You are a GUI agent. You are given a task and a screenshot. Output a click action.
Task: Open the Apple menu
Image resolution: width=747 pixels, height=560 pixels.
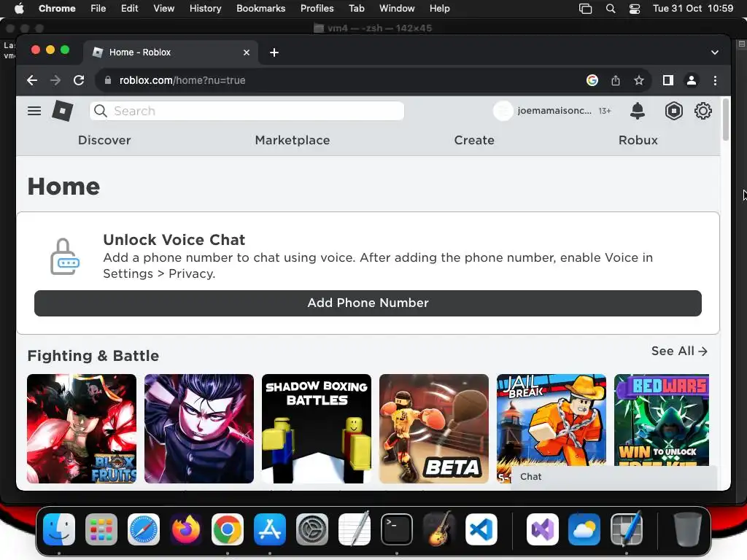(x=19, y=9)
